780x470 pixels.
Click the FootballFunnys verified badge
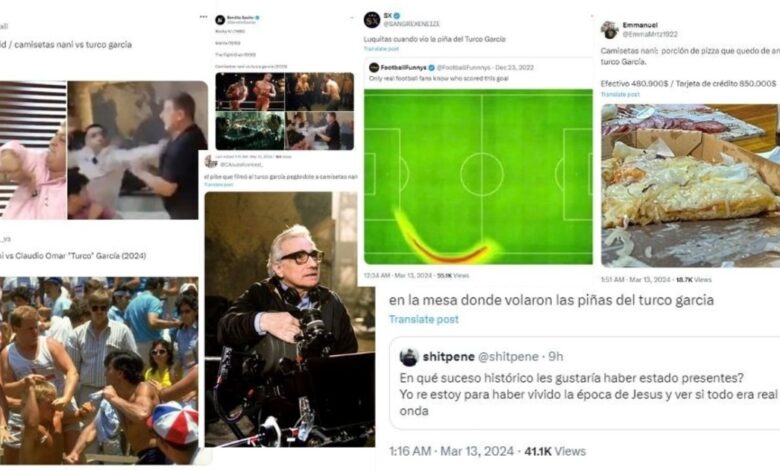coord(431,68)
